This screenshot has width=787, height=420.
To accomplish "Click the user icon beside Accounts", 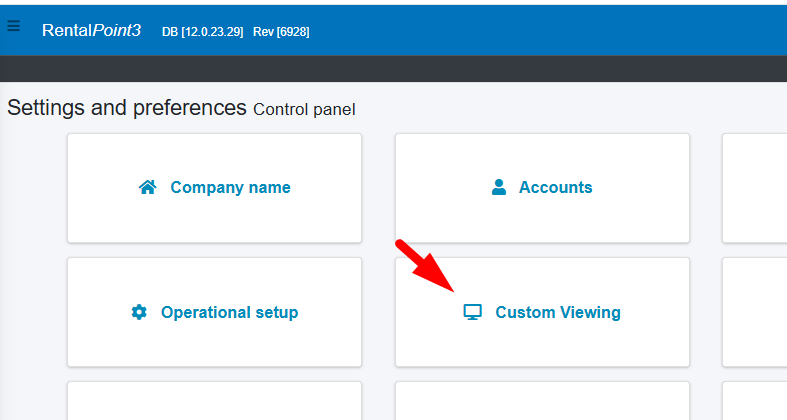I will pyautogui.click(x=499, y=188).
